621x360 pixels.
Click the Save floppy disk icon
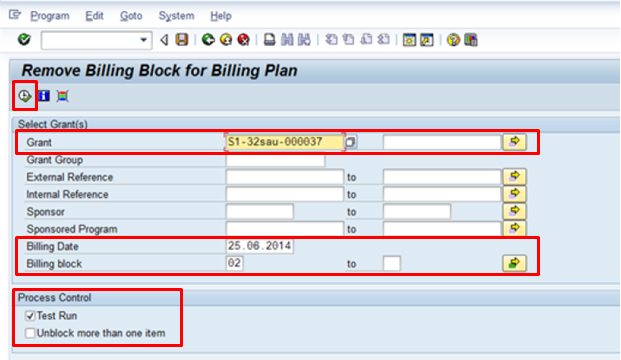[182, 40]
